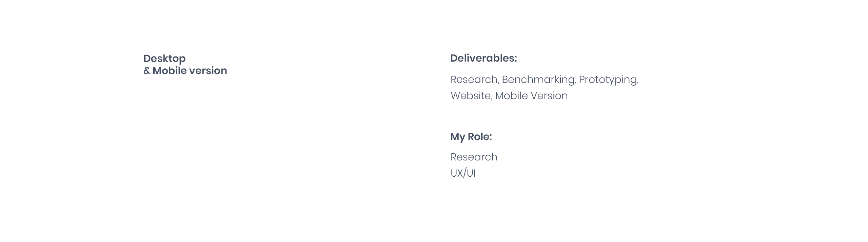868x242 pixels.
Task: Select the "& Mobile version" heading line
Action: (x=185, y=70)
